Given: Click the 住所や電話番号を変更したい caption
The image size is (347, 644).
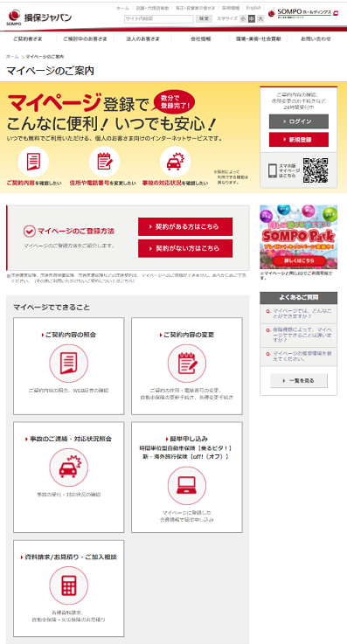Looking at the screenshot, I should point(102,184).
